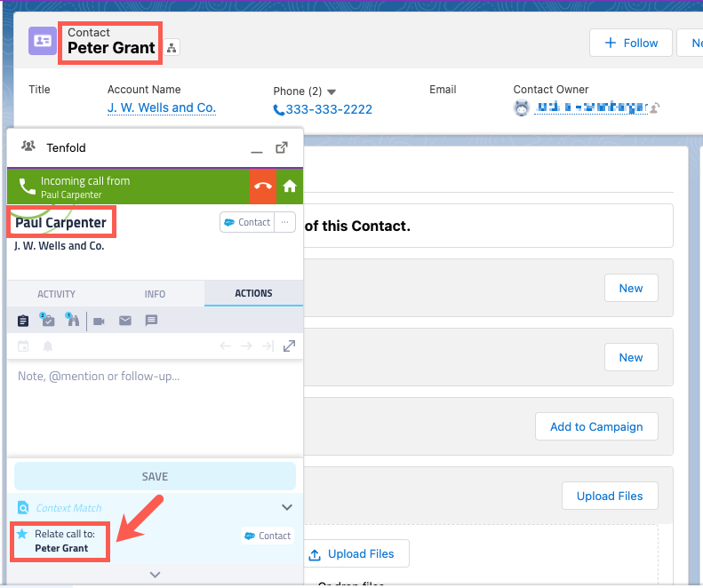Click the Paul Carpenter caller name
This screenshot has width=703, height=588.
pyautogui.click(x=61, y=222)
